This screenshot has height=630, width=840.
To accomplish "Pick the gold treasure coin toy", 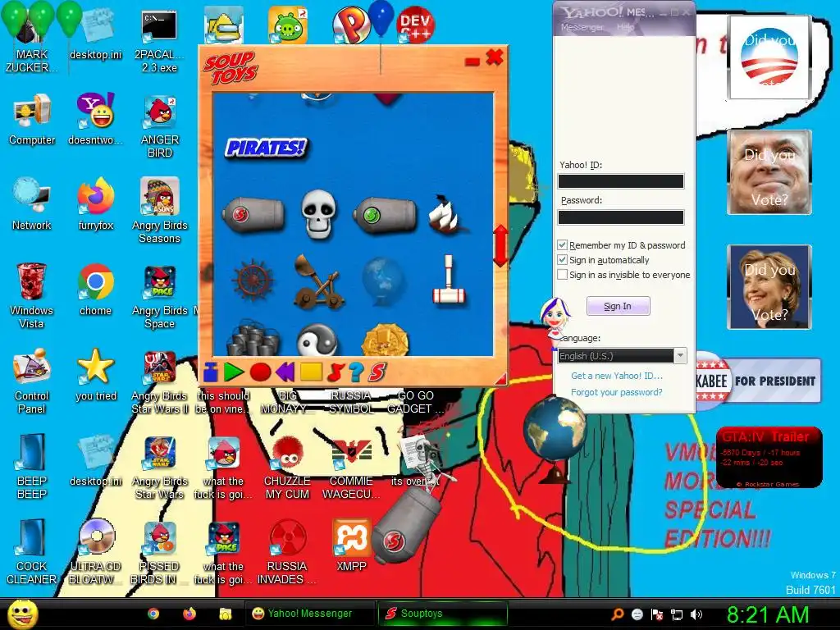I will [x=385, y=340].
